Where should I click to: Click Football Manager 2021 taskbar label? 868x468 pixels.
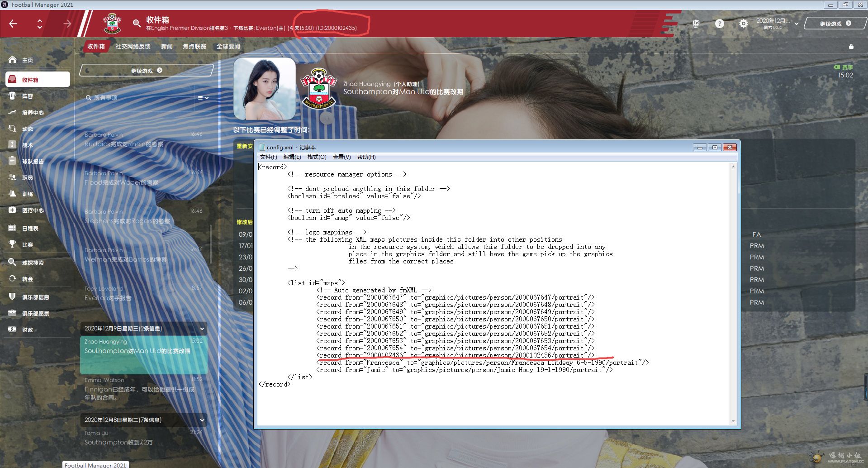tap(95, 465)
